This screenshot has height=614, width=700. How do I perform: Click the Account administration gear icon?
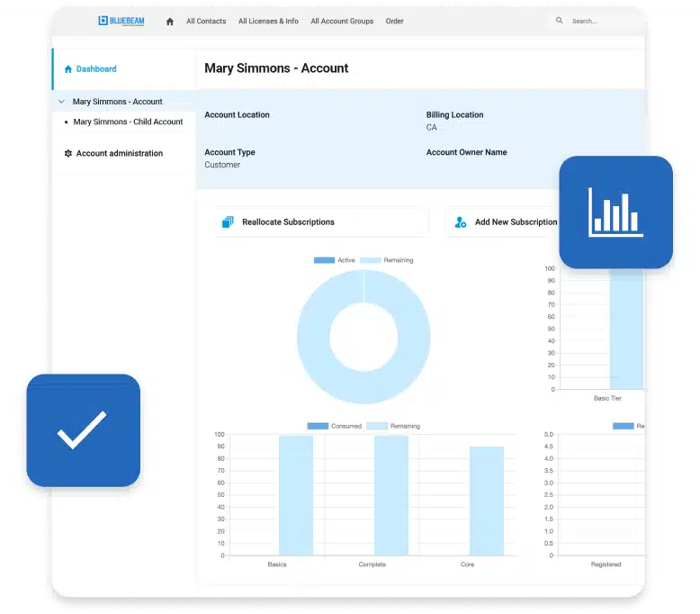[68, 154]
